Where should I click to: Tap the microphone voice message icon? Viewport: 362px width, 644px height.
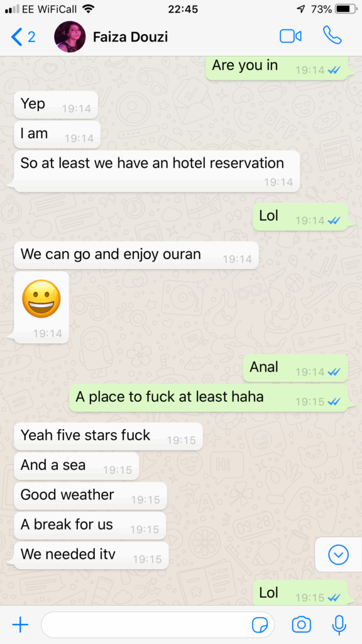pos(339,625)
